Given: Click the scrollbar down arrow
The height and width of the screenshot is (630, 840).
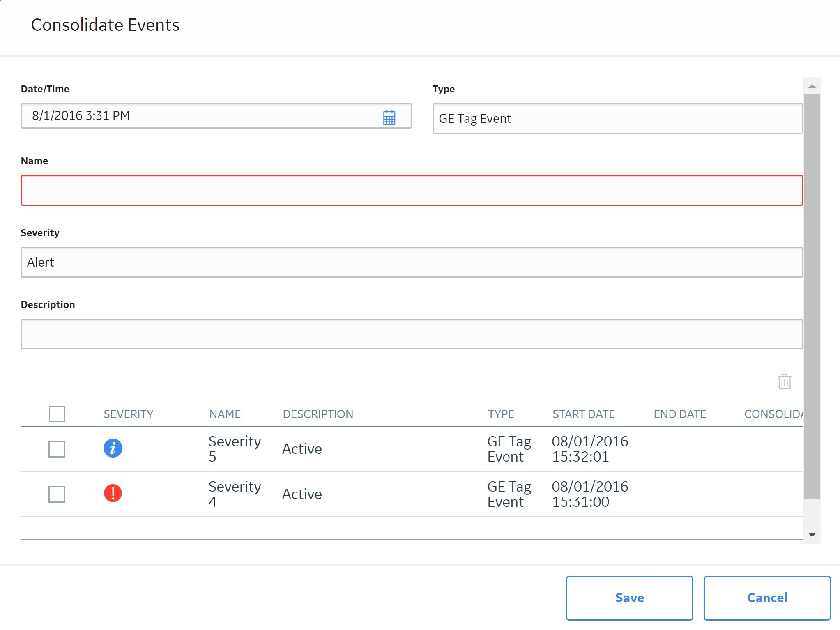Looking at the screenshot, I should click(812, 534).
